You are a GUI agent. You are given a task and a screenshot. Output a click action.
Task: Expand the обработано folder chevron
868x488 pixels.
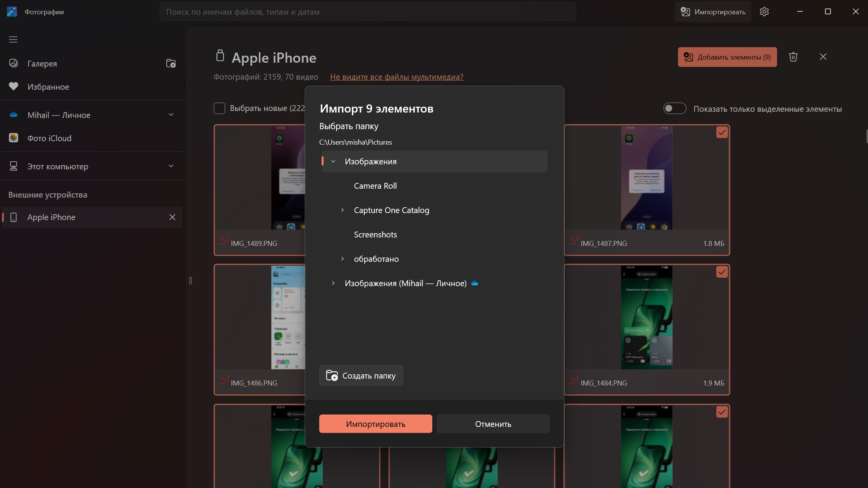[x=342, y=259]
